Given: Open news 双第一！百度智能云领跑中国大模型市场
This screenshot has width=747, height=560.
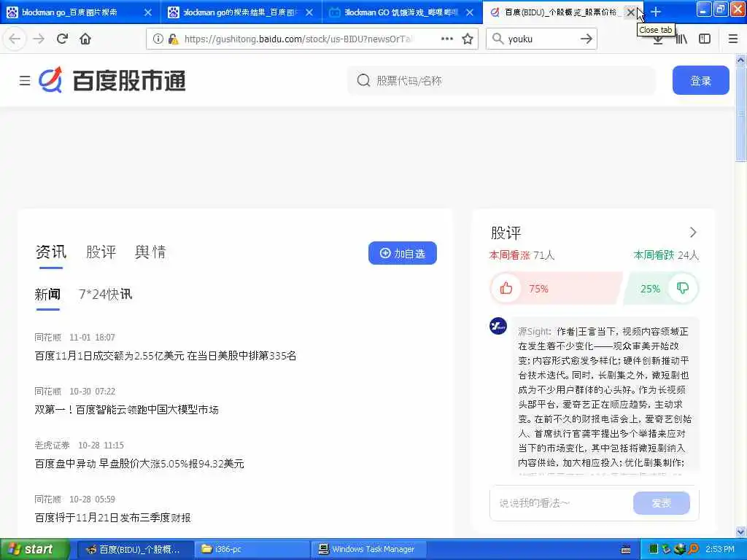Looking at the screenshot, I should [x=126, y=410].
